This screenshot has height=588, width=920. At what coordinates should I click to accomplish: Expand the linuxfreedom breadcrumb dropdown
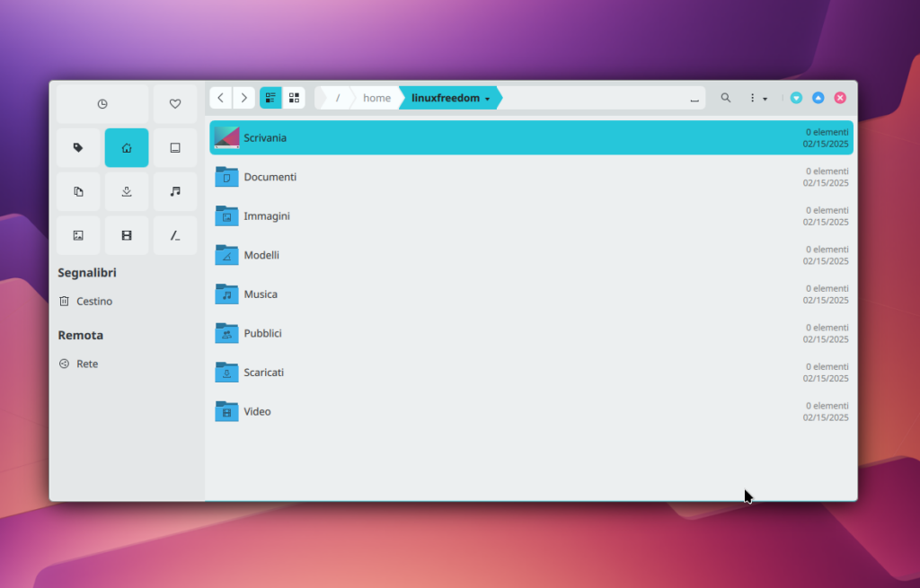tap(487, 99)
